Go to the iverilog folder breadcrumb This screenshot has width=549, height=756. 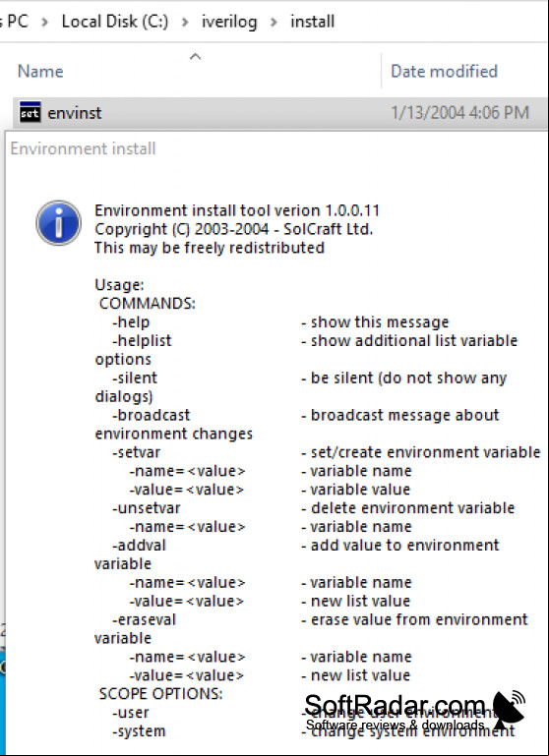229,23
